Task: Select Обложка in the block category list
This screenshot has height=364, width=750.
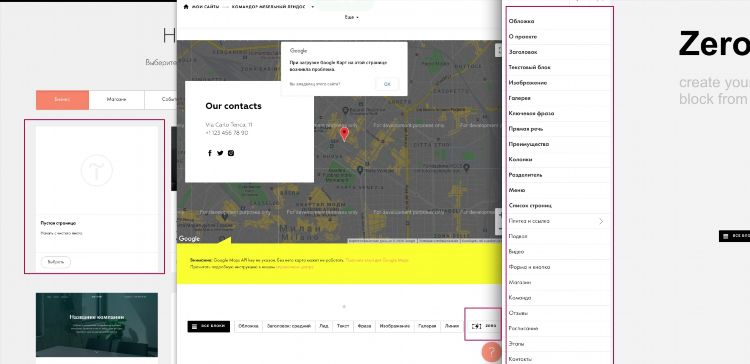Action: pos(521,21)
